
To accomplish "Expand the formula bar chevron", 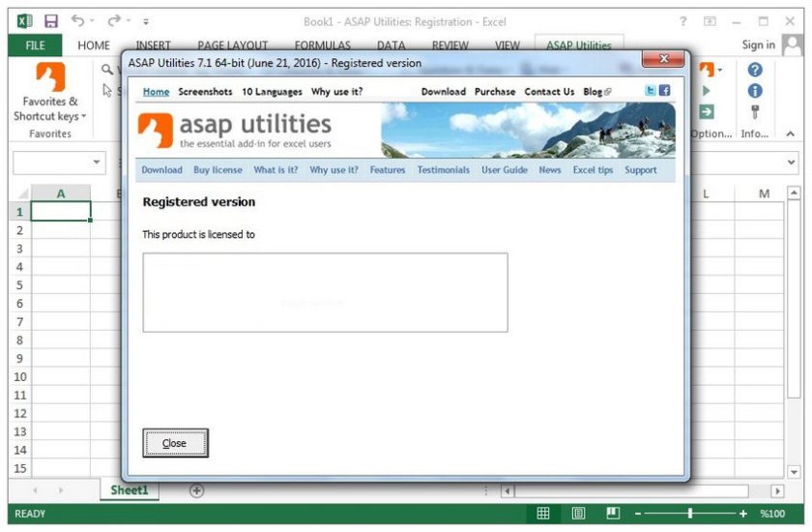I will coord(791,163).
